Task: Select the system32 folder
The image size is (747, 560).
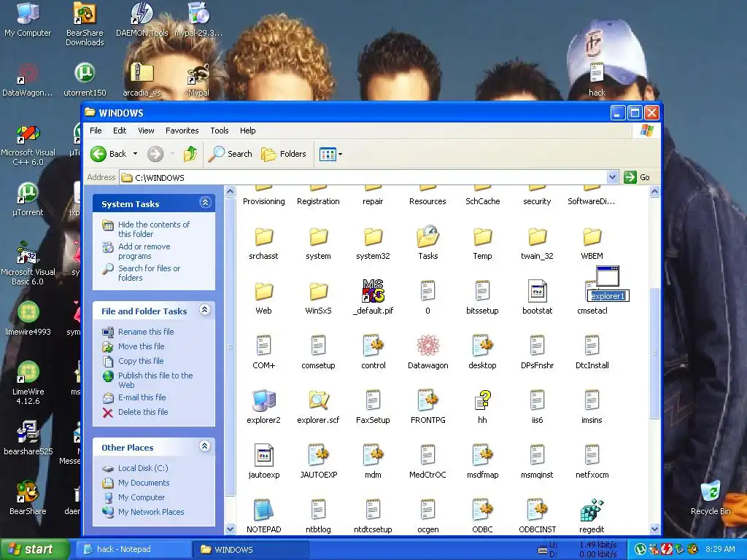Action: pos(373,236)
